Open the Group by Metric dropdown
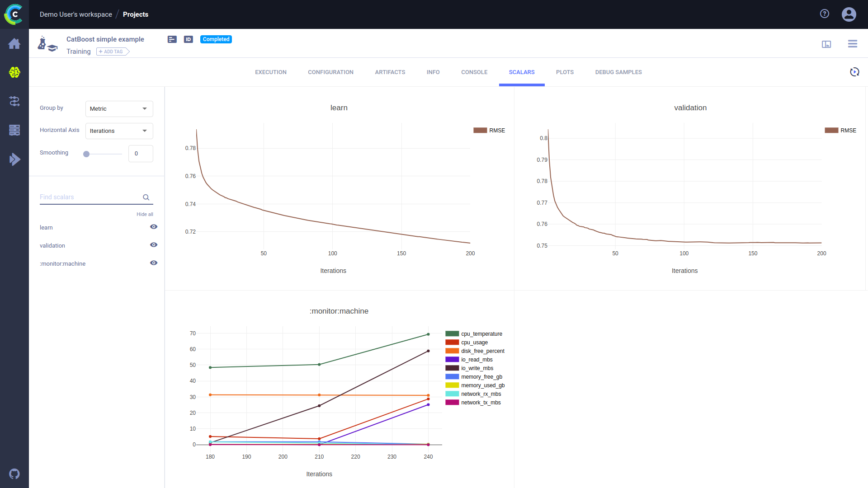The width and height of the screenshot is (868, 488). click(x=119, y=109)
